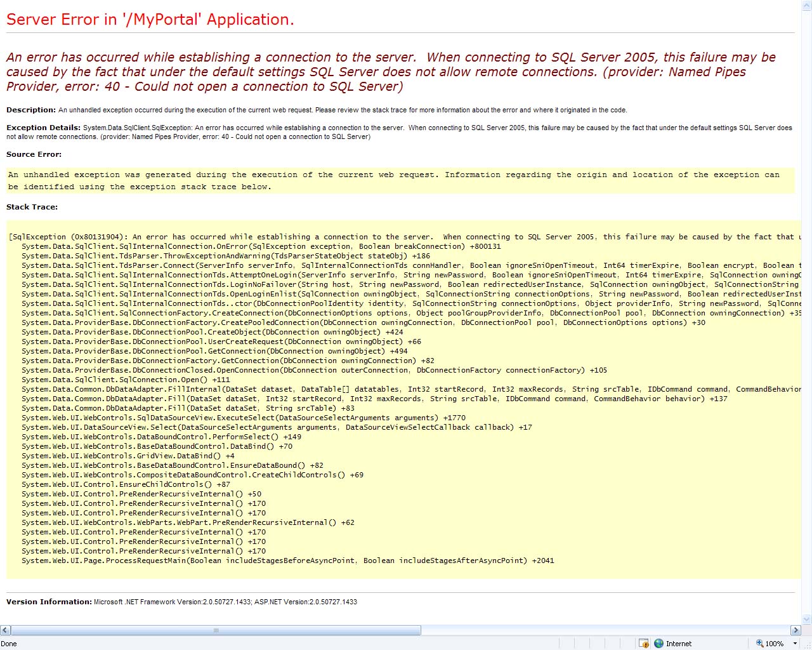This screenshot has width=812, height=650.
Task: Open the zoom level dropdown arrow
Action: (795, 644)
